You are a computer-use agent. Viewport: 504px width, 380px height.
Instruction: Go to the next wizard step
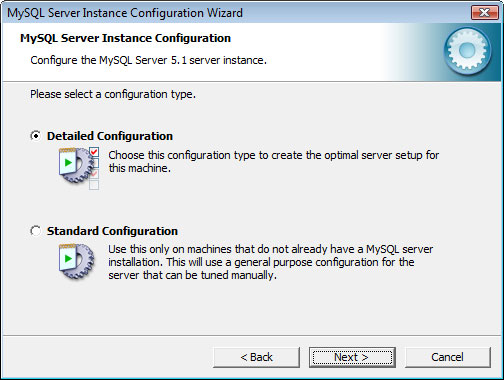pyautogui.click(x=352, y=357)
